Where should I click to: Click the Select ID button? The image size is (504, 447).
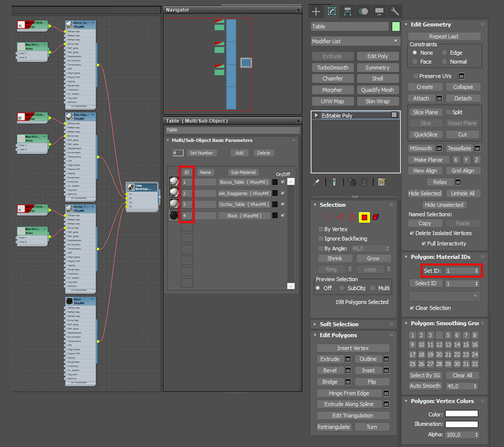pos(426,283)
